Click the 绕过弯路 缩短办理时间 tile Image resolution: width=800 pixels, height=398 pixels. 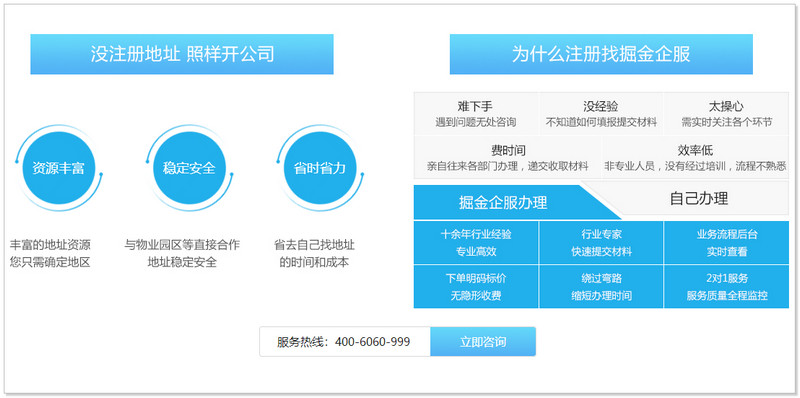pyautogui.click(x=601, y=286)
